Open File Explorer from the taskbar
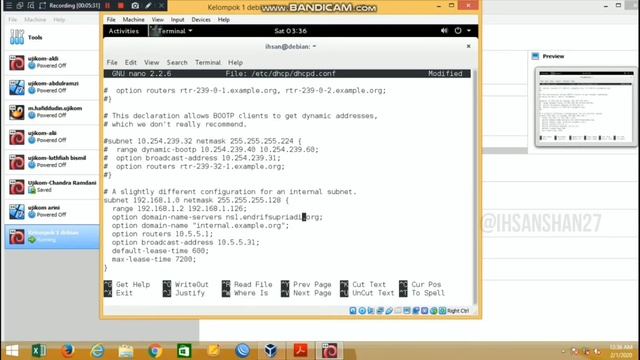640x360 pixels. 126,351
